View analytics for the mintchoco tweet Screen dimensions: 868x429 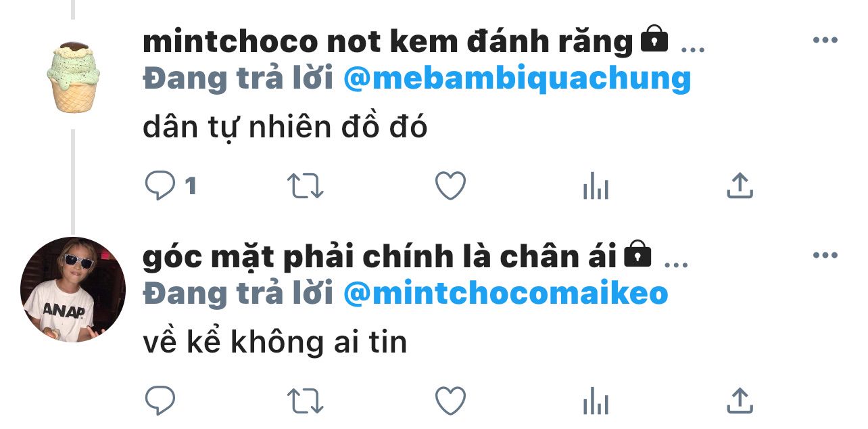pos(596,186)
